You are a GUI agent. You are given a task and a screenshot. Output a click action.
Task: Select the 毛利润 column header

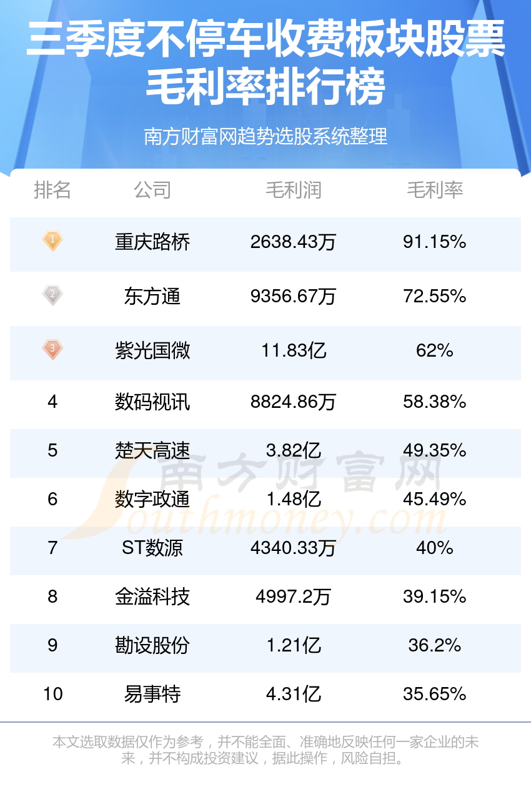click(294, 190)
